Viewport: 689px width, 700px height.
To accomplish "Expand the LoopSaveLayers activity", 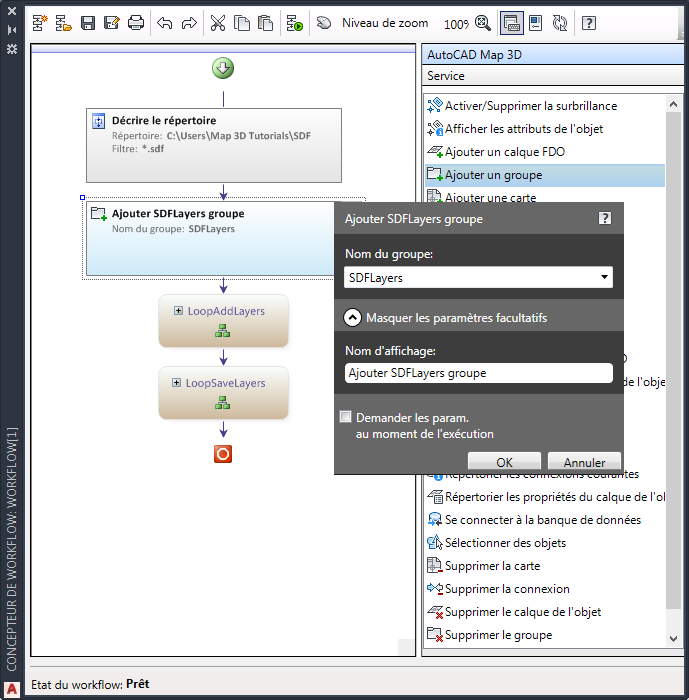I will (176, 383).
